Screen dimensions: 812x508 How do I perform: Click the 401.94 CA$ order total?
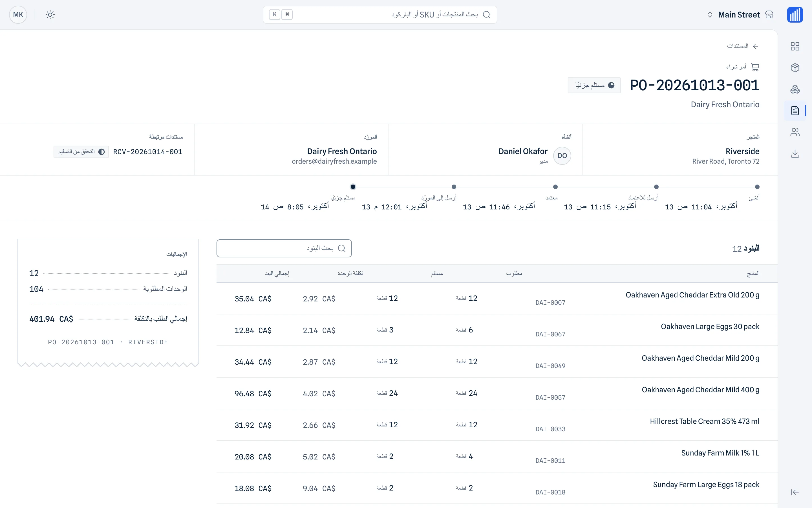[x=51, y=319]
